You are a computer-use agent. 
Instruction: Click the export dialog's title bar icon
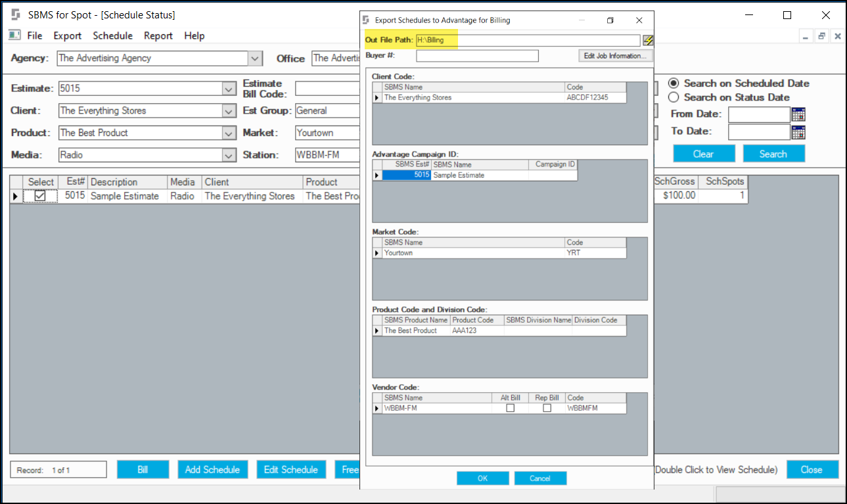point(367,20)
